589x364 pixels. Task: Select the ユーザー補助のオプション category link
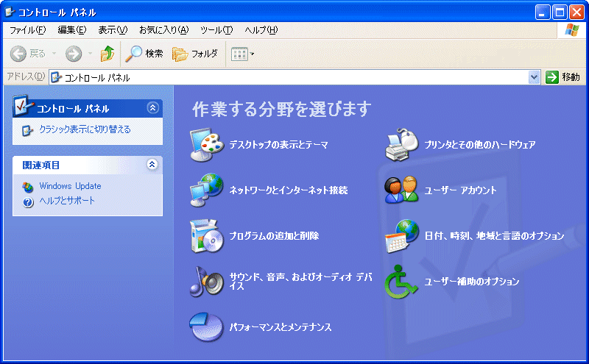click(x=472, y=282)
